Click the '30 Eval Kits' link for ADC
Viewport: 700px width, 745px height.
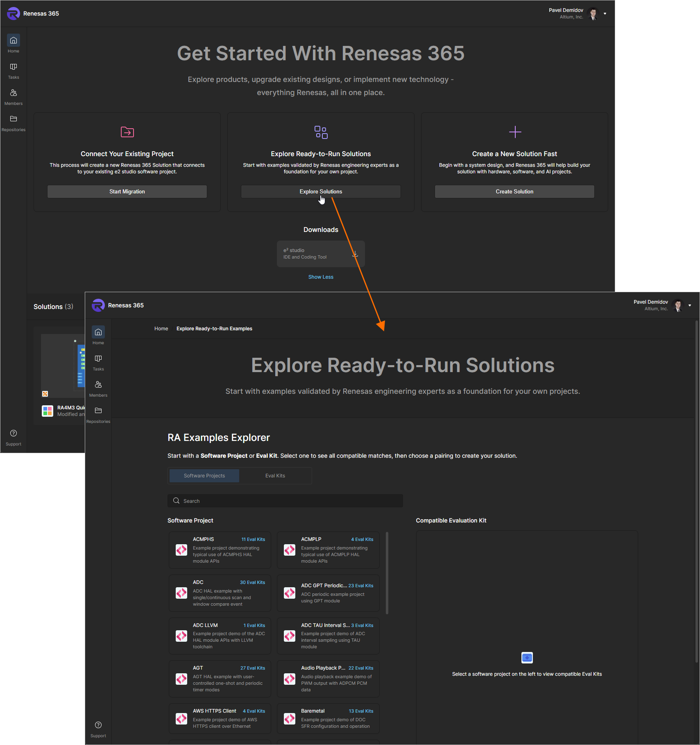click(252, 582)
